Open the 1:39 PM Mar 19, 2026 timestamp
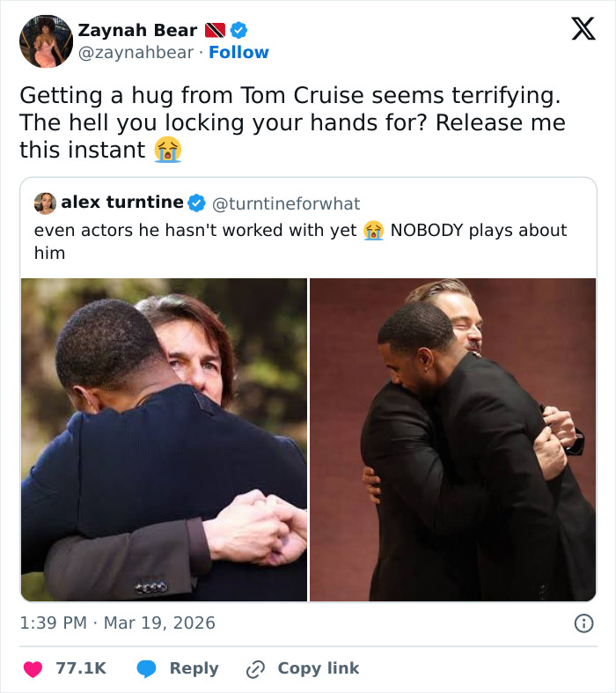616x693 pixels. pyautogui.click(x=117, y=623)
